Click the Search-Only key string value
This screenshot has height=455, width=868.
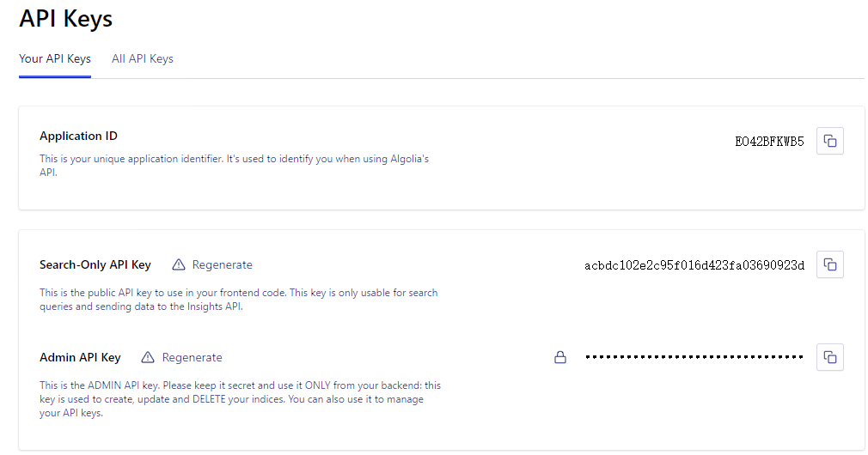pos(694,265)
